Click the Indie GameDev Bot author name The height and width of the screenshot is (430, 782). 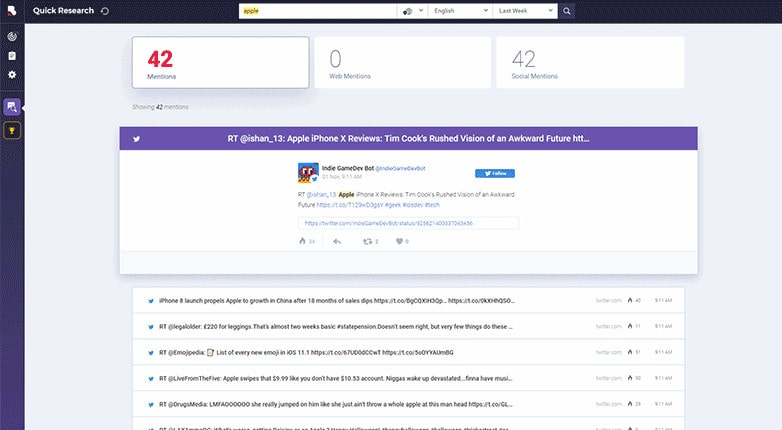pyautogui.click(x=348, y=168)
